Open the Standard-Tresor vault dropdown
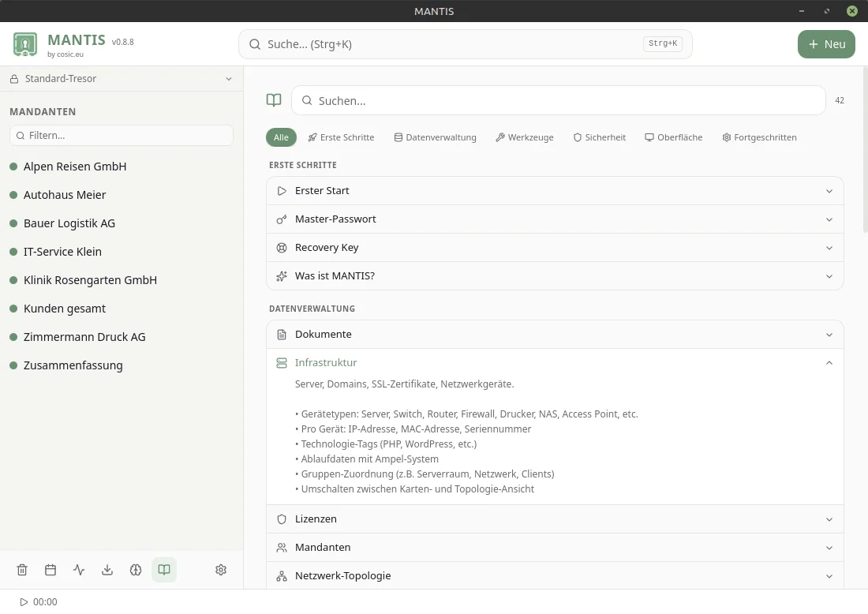The height and width of the screenshot is (614, 868). point(122,79)
